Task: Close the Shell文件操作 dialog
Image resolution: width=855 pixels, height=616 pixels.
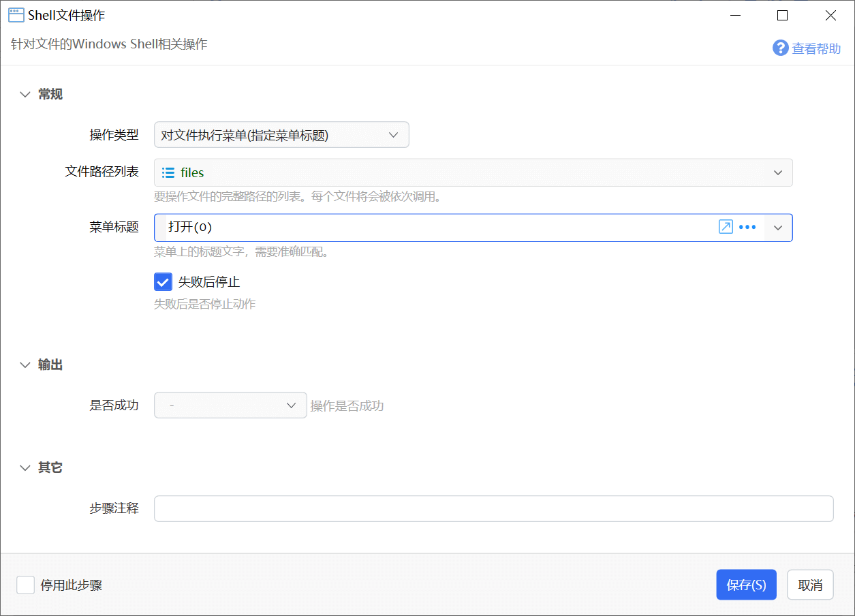Action: (x=830, y=15)
